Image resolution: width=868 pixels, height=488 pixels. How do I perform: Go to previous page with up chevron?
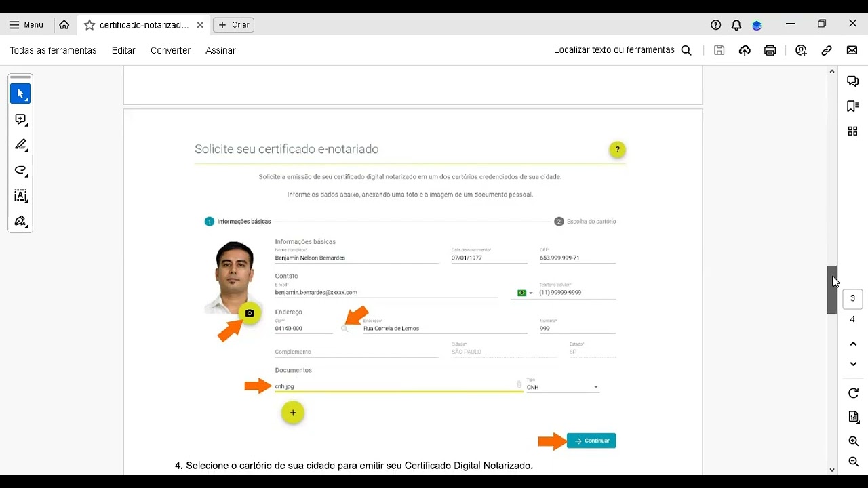pos(853,344)
